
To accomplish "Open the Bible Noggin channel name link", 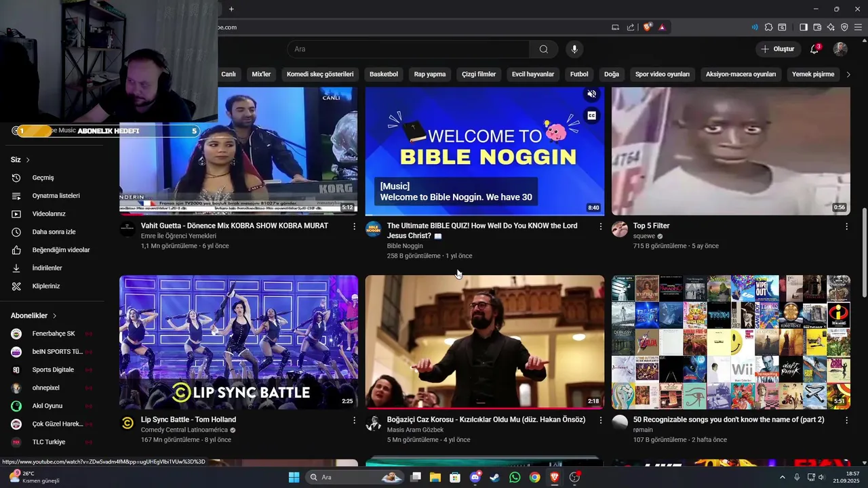I will tap(405, 246).
